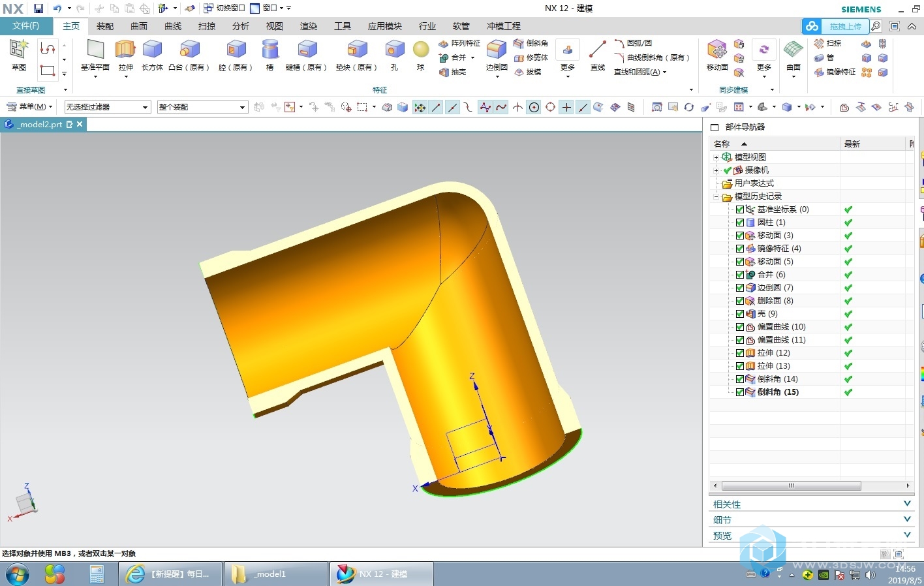Select the 凸台（原有） boss tool
The image size is (924, 586).
click(x=189, y=55)
